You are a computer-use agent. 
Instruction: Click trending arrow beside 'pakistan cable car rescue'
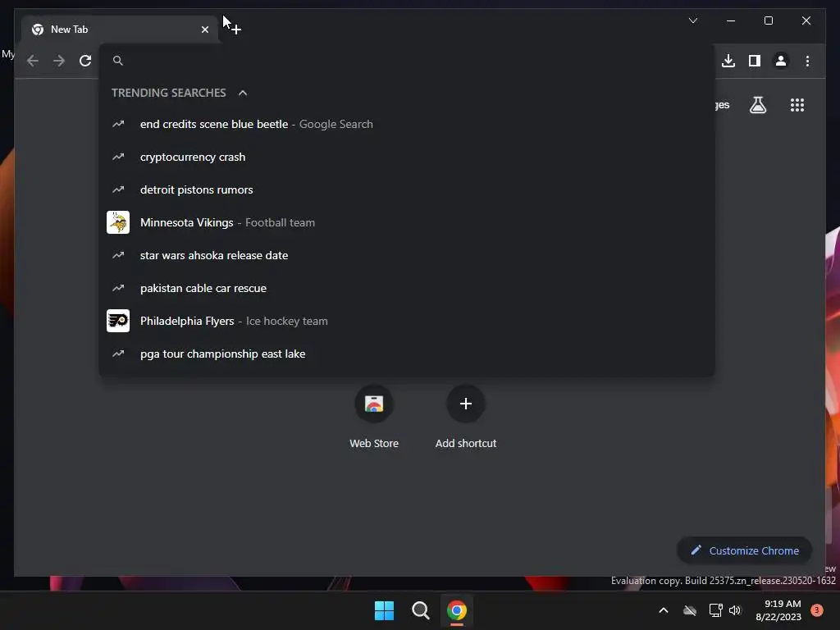[118, 288]
